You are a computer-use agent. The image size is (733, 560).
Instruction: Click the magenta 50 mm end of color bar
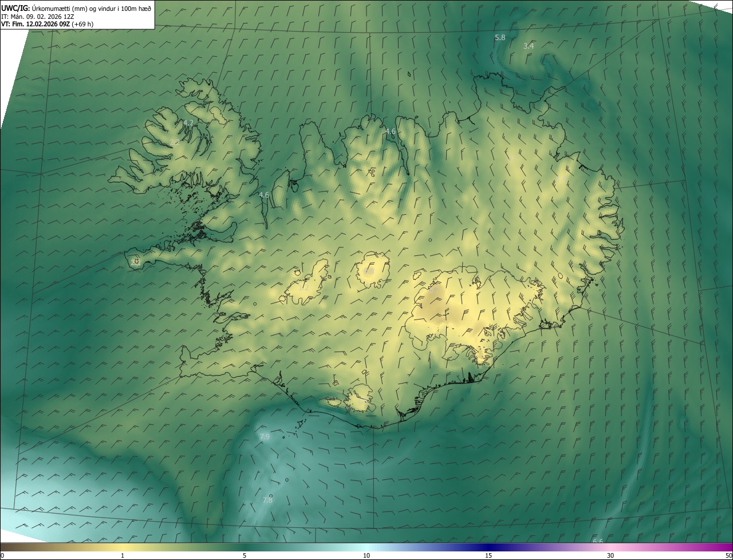click(x=728, y=555)
